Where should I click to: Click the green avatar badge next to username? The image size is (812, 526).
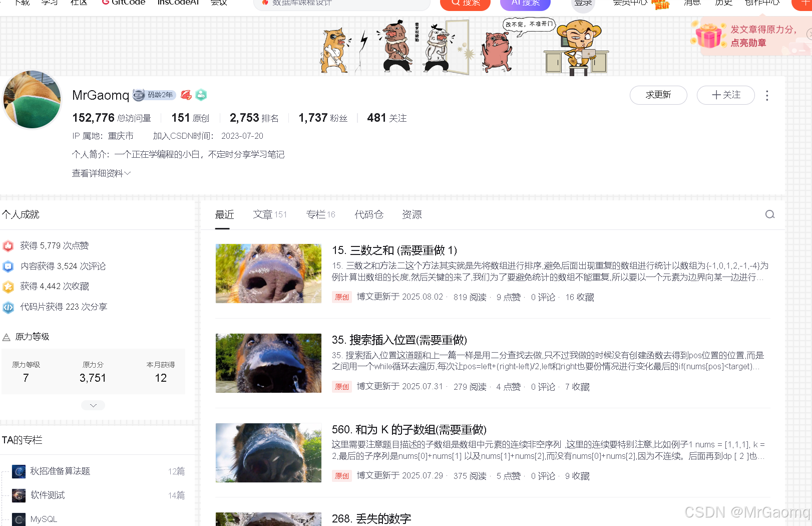[201, 95]
